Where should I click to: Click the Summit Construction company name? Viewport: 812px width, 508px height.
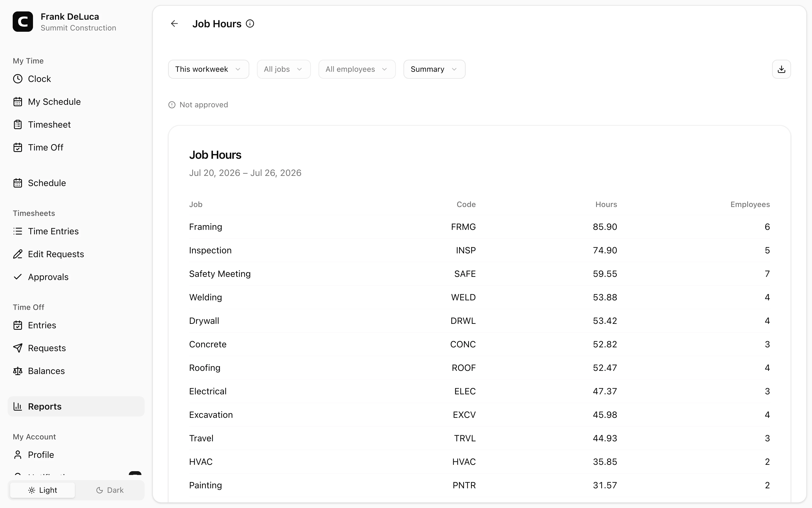click(x=78, y=28)
